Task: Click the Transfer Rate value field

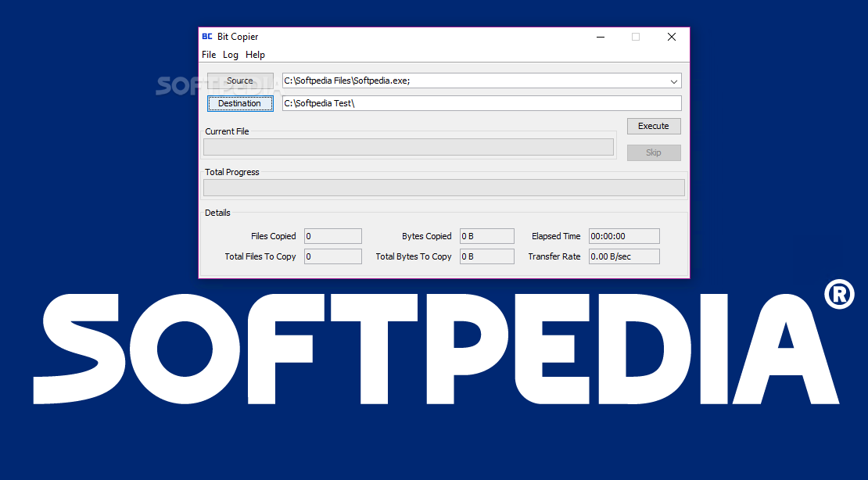Action: pyautogui.click(x=625, y=256)
